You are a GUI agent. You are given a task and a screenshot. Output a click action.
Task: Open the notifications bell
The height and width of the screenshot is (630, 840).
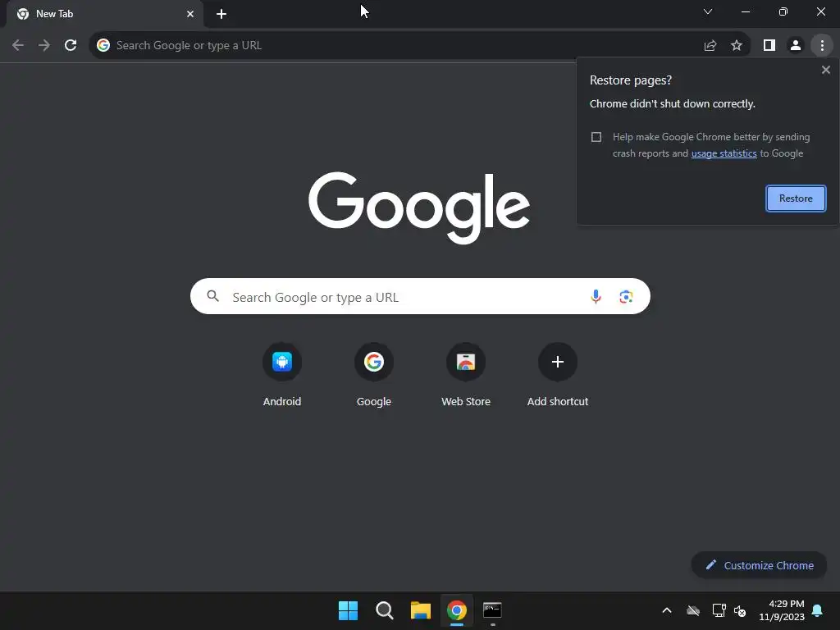(x=817, y=610)
